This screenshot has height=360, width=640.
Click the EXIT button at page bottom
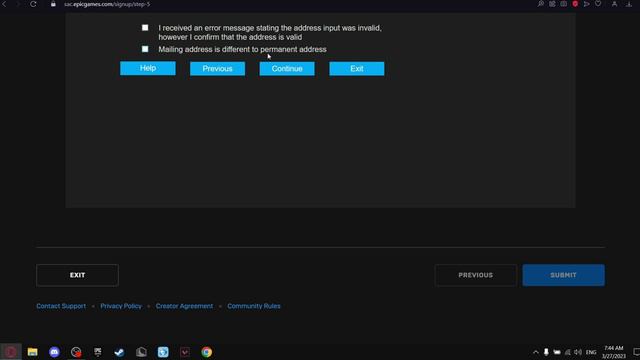click(78, 275)
